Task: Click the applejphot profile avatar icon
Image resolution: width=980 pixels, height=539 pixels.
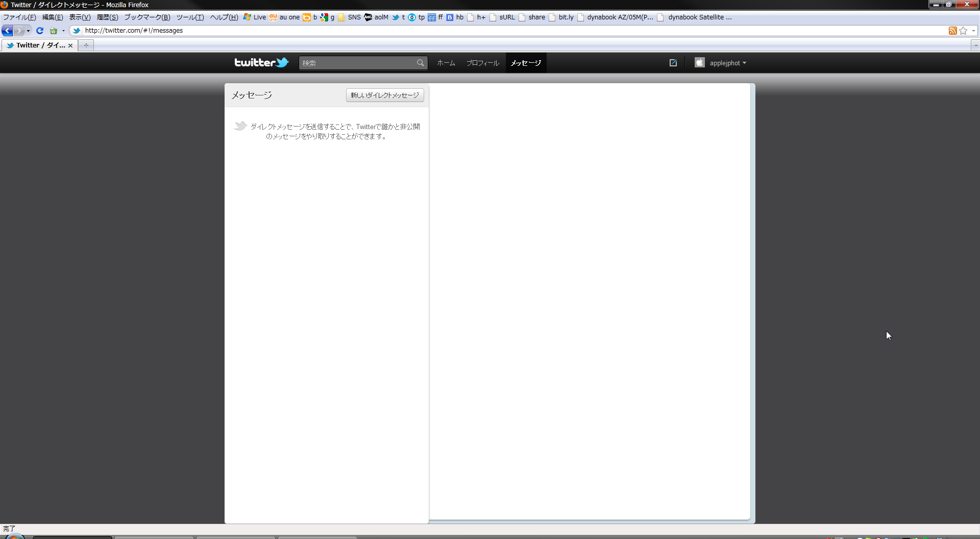Action: [x=699, y=62]
